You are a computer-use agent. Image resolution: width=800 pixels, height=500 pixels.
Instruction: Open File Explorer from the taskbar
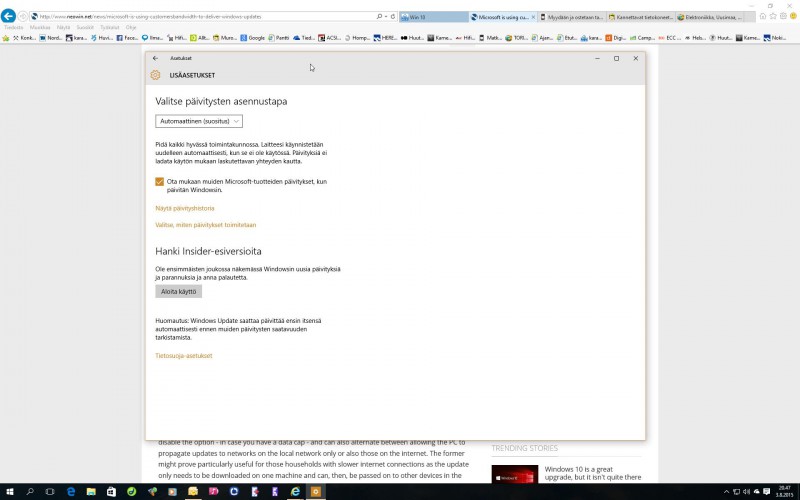coord(92,492)
